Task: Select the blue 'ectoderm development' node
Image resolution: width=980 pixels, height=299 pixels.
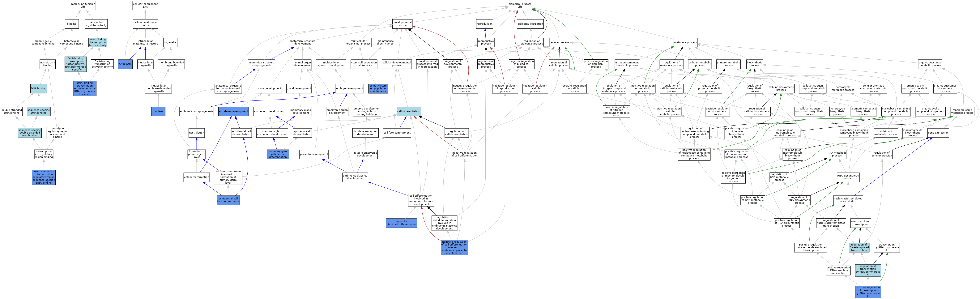Action: point(233,111)
